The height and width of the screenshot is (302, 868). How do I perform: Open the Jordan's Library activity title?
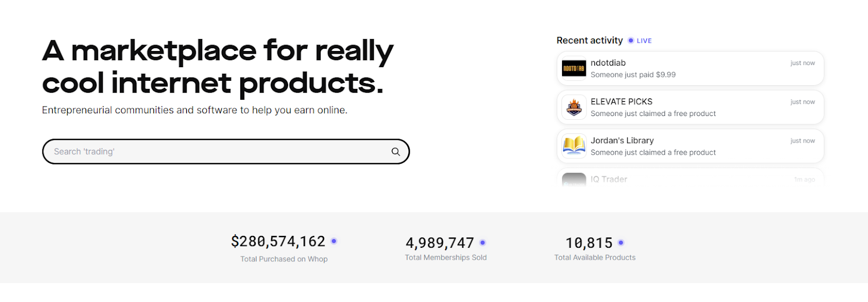[x=622, y=140]
